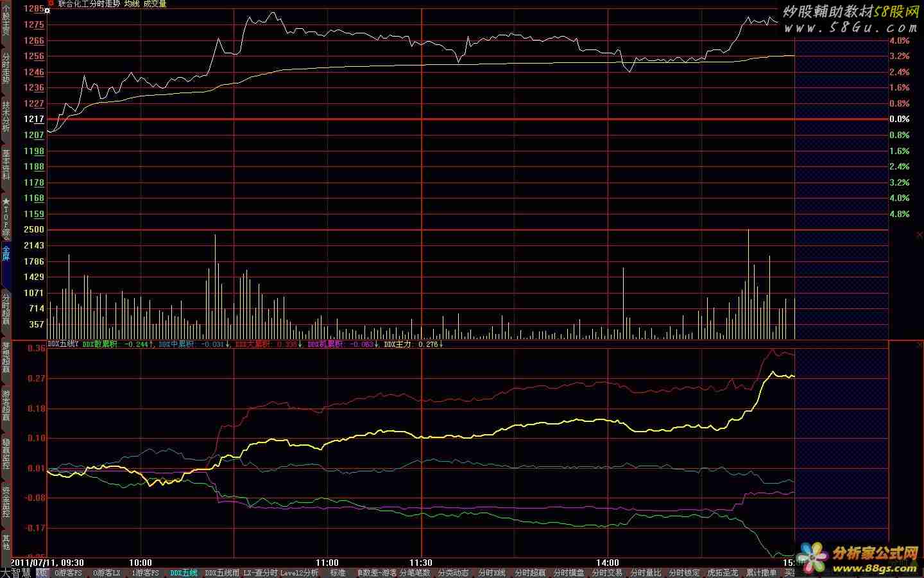
Task: Select the 分时量比 bottom tab
Action: [x=646, y=573]
